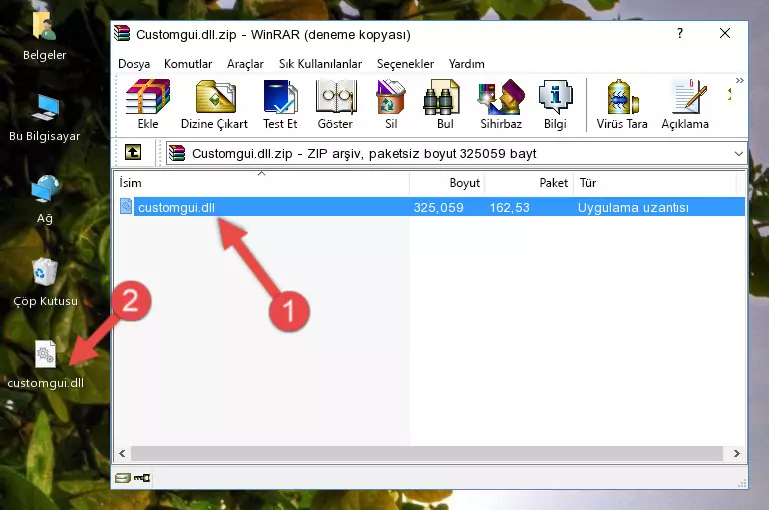The width and height of the screenshot is (769, 510).
Task: Open the Açıklama comment tool
Action: click(x=685, y=104)
